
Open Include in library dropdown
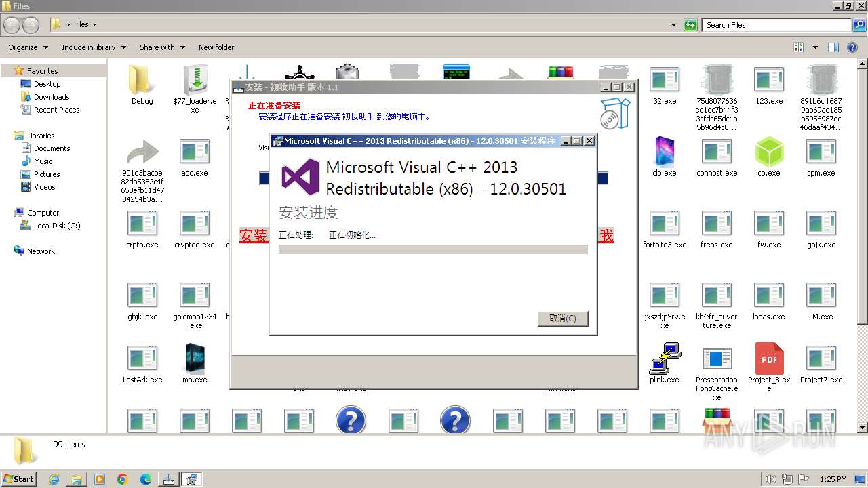click(94, 47)
